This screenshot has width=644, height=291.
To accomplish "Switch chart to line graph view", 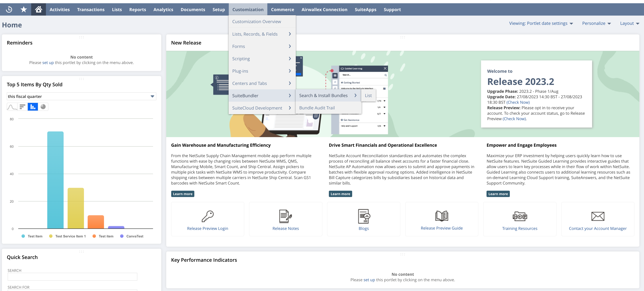I will pos(12,107).
